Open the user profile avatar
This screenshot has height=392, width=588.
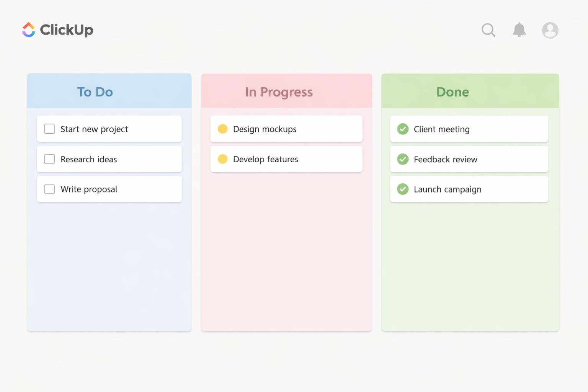click(550, 30)
